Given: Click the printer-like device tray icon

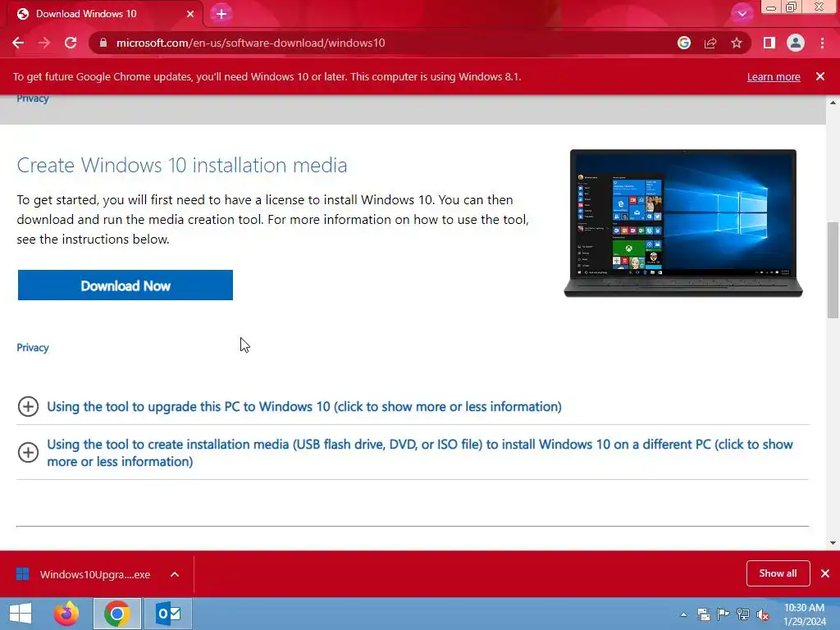Looking at the screenshot, I should click(x=703, y=614).
